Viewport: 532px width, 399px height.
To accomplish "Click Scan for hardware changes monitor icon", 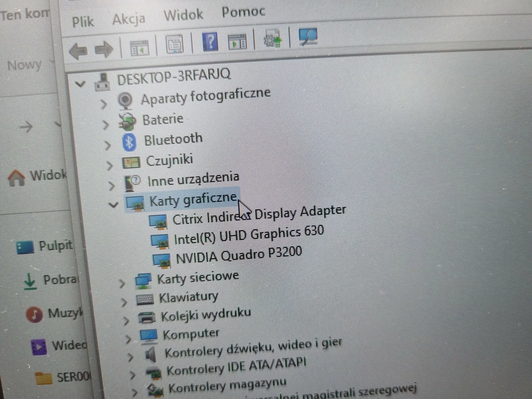I will (x=308, y=37).
